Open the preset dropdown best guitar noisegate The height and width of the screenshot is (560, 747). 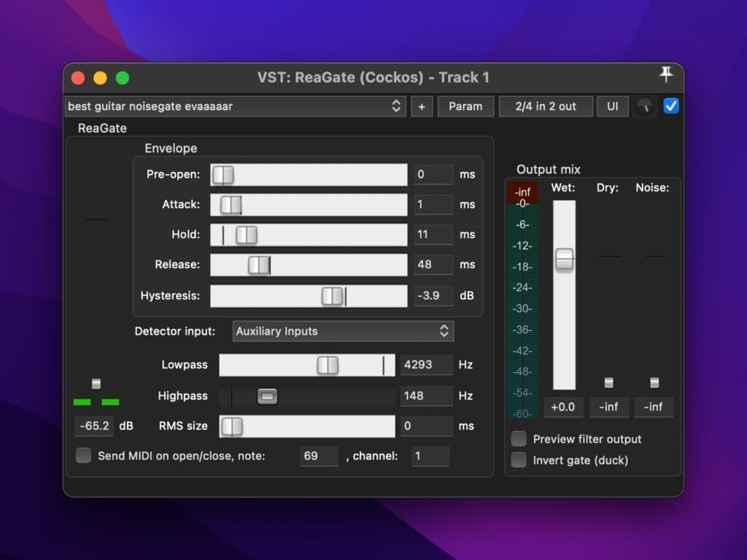coord(236,106)
